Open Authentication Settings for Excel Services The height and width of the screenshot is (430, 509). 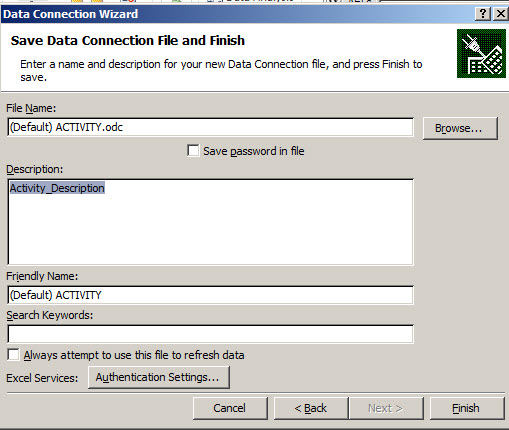[159, 377]
